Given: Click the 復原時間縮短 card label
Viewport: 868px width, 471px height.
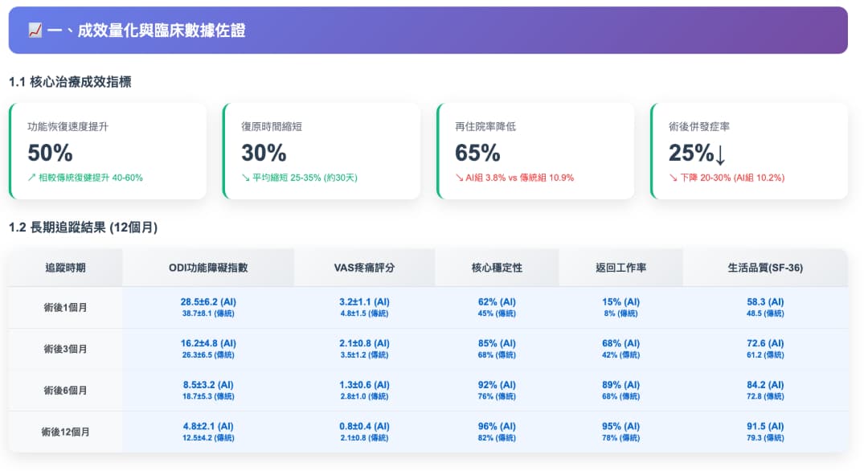Looking at the screenshot, I should coord(272,127).
